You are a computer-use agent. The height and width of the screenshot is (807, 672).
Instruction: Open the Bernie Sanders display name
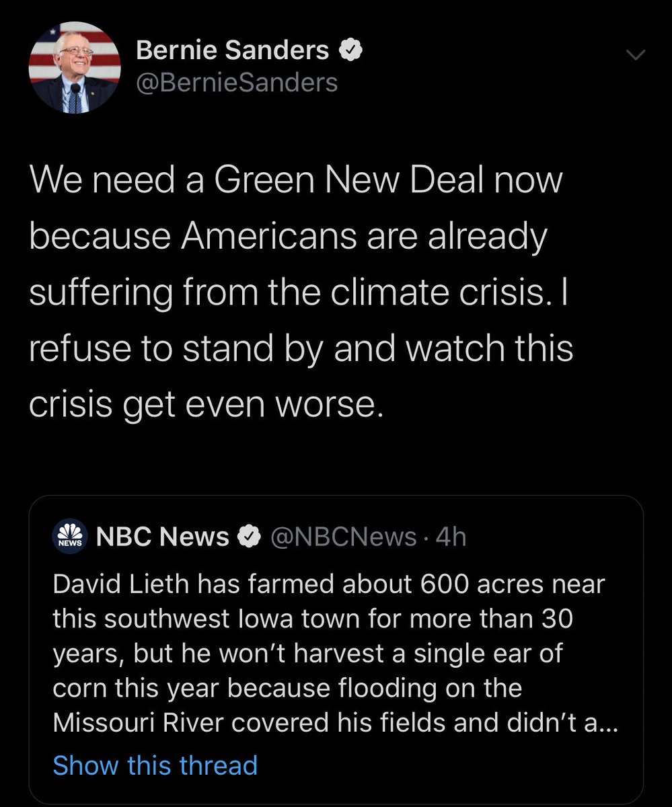pyautogui.click(x=232, y=50)
